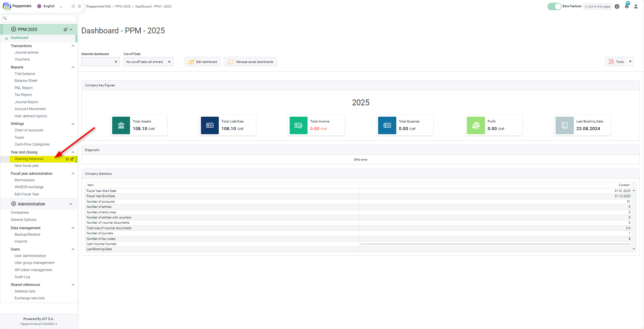Click the Number of tax codes row
The height and width of the screenshot is (329, 644).
click(x=358, y=239)
